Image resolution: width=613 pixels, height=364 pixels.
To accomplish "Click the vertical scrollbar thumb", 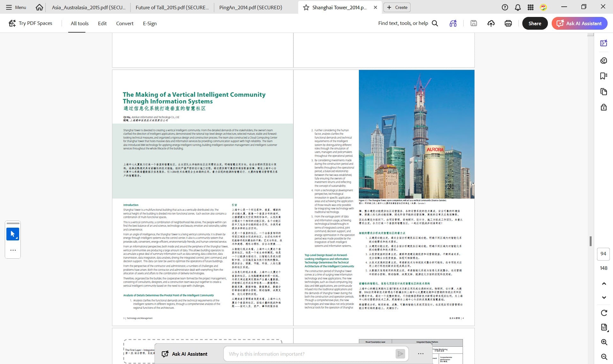I will [x=591, y=241].
